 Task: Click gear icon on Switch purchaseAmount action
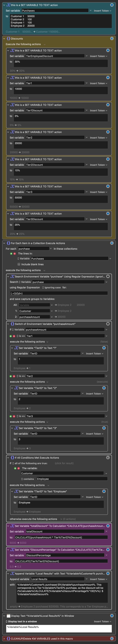coord(108,324)
